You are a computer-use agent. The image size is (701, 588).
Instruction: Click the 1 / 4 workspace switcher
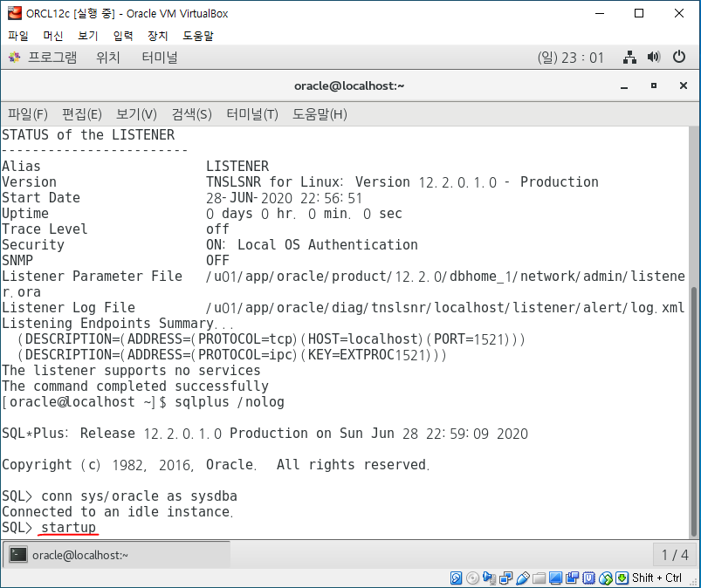pyautogui.click(x=675, y=555)
